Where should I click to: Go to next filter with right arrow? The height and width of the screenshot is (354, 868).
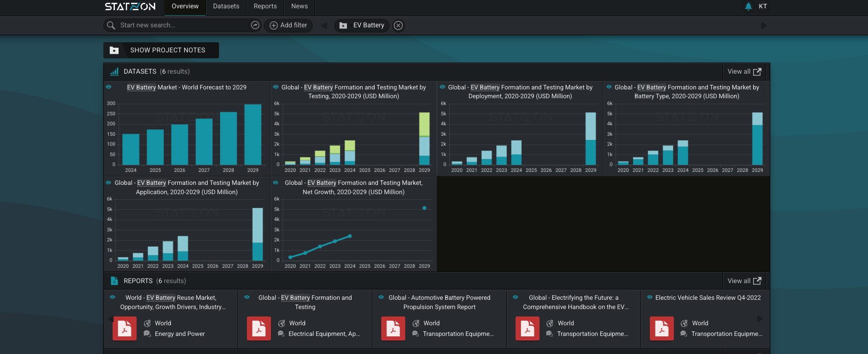coord(764,25)
